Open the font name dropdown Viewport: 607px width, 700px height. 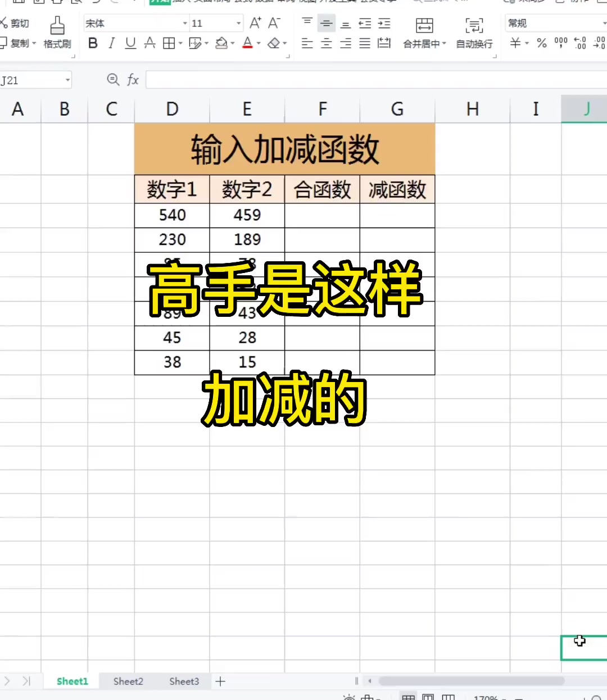click(185, 23)
